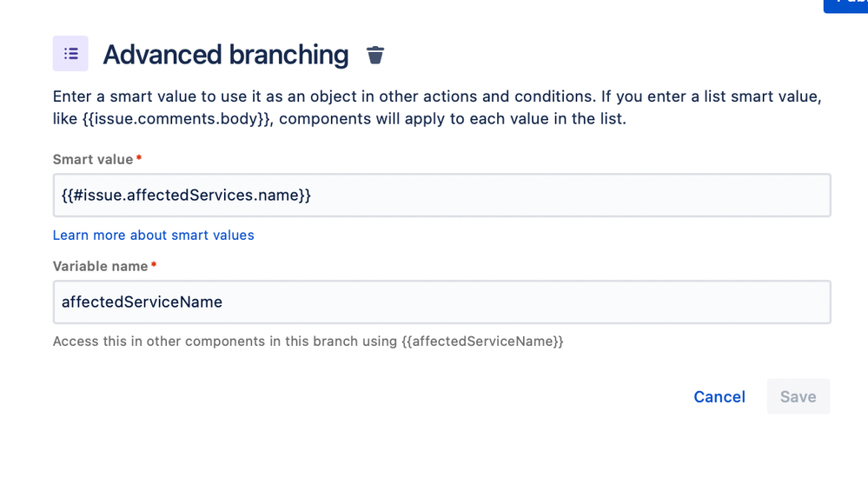
Task: Click the Advanced branching heading text
Action: [x=226, y=54]
